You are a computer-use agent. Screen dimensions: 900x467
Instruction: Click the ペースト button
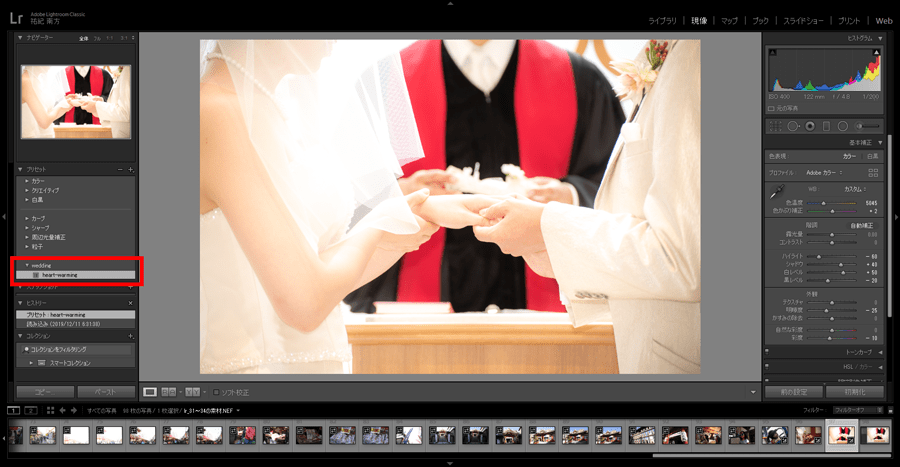[106, 392]
